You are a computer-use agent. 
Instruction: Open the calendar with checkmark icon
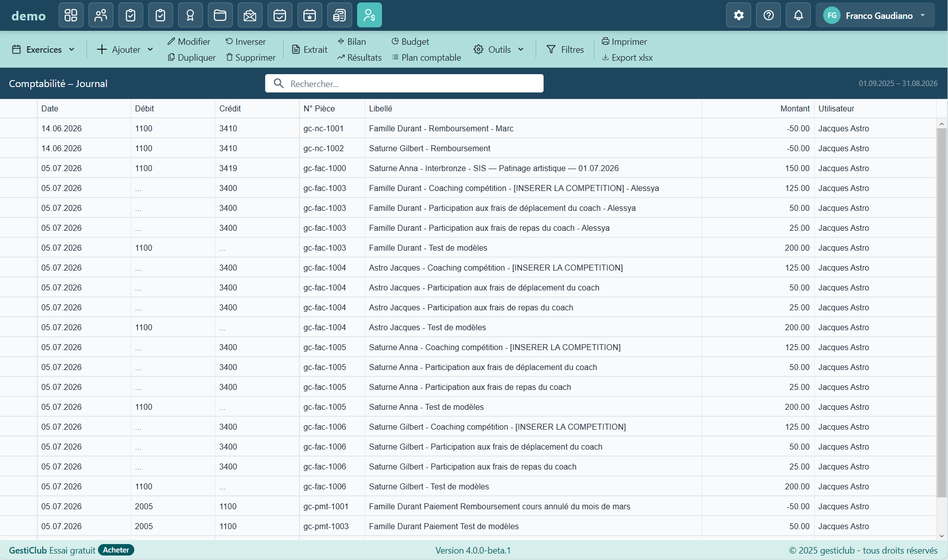point(280,15)
